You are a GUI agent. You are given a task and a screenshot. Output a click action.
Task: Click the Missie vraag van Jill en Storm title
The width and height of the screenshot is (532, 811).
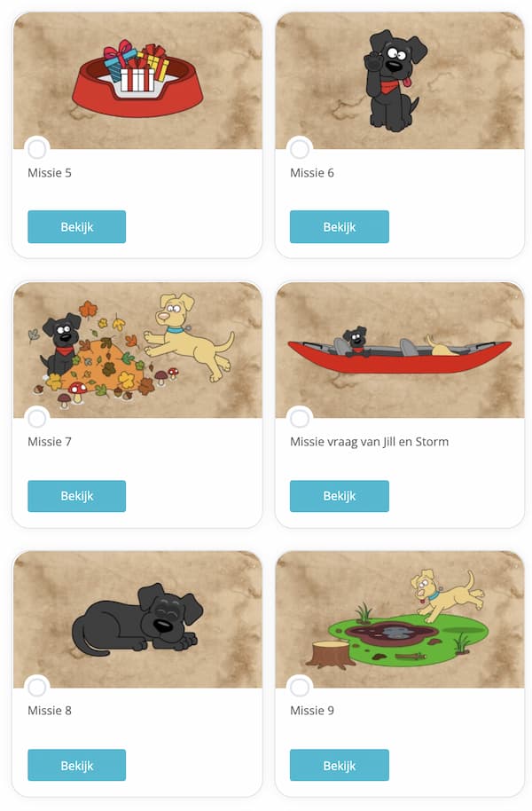point(369,442)
